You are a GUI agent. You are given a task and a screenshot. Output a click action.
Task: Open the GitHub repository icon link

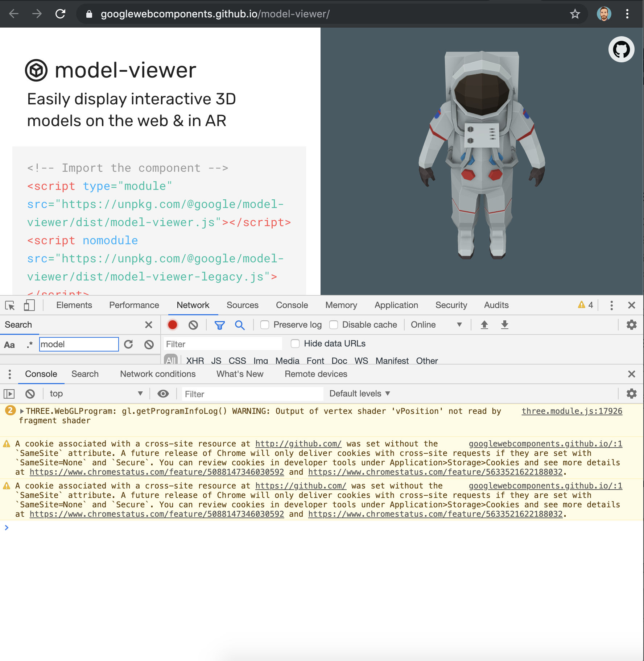click(x=621, y=49)
